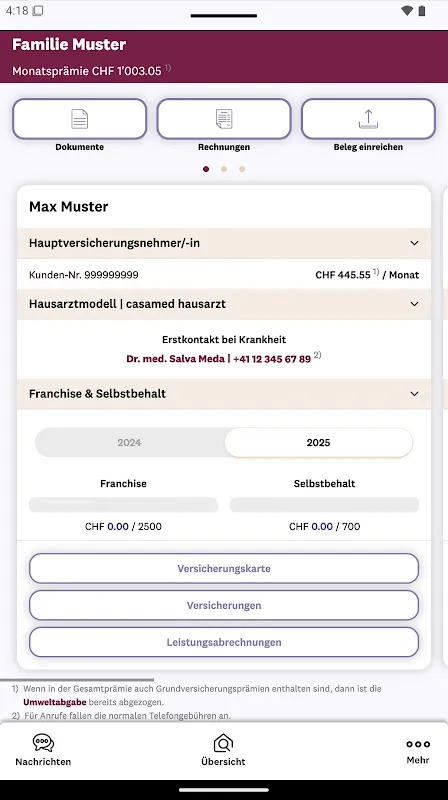Viewport: 448px width, 800px height.
Task: Open the Dokumente icon button
Action: (80, 119)
